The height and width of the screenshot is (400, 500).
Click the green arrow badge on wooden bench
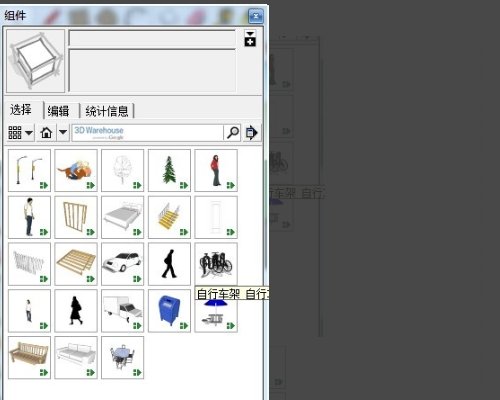click(x=44, y=372)
